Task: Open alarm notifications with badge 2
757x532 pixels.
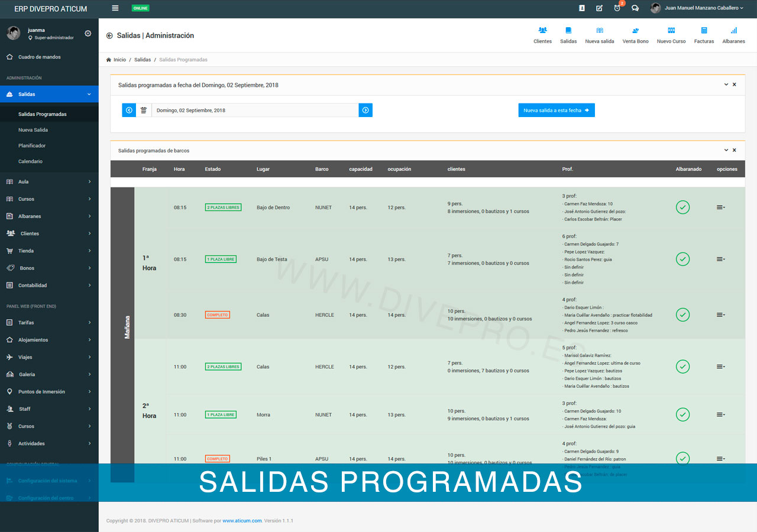Action: (x=617, y=8)
